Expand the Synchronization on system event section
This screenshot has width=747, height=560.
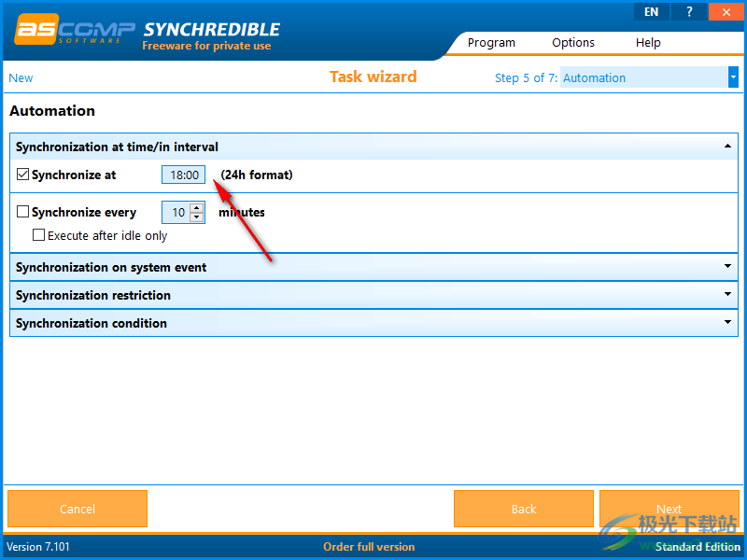tap(726, 267)
